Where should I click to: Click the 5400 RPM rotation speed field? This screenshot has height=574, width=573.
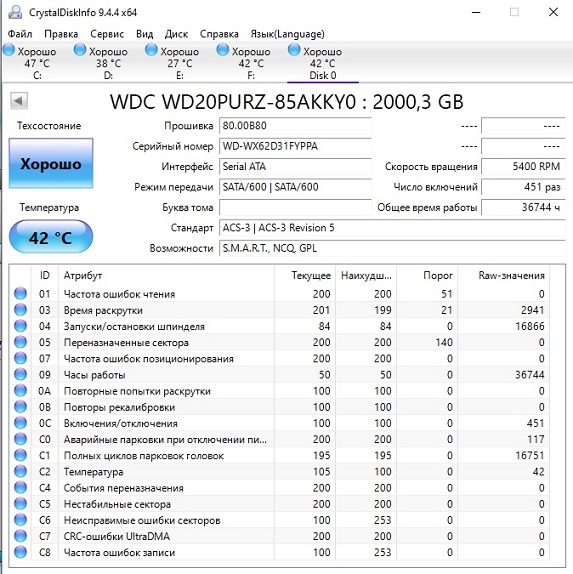click(x=523, y=167)
